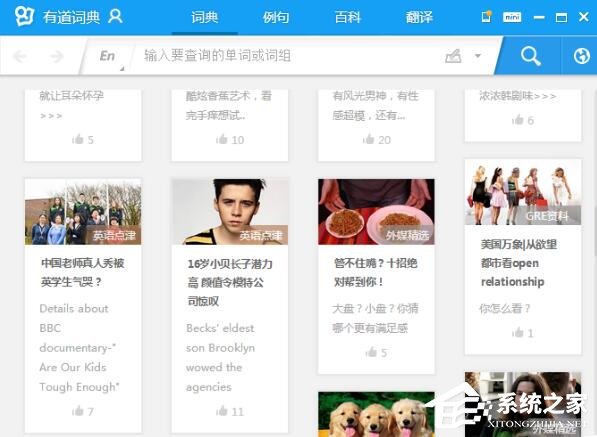Click the globe web search icon
This screenshot has height=437, width=597.
click(582, 56)
